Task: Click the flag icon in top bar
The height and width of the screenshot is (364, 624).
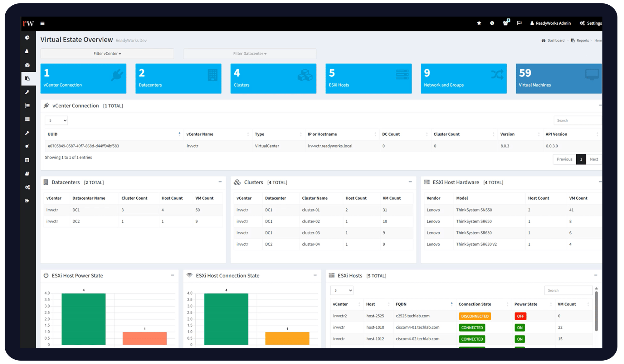Action: coord(519,23)
